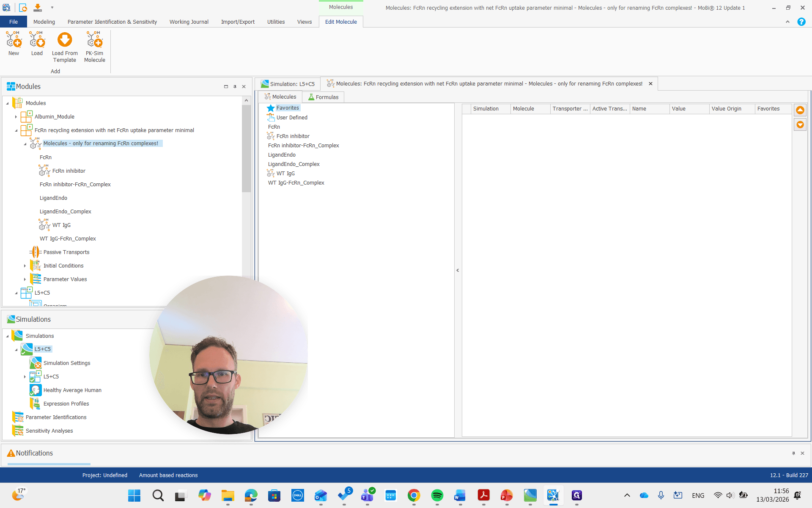The height and width of the screenshot is (508, 812).
Task: Click the Value Origin column header
Action: point(732,109)
